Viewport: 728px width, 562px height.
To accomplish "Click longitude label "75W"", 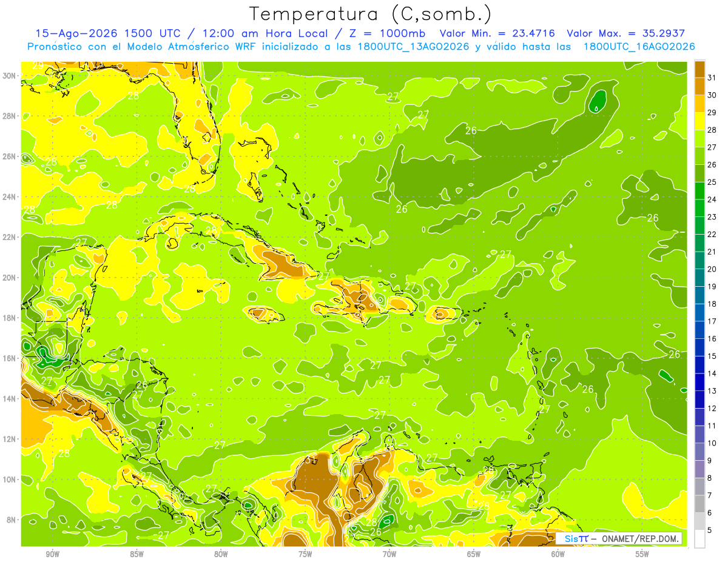I will 305,555.
